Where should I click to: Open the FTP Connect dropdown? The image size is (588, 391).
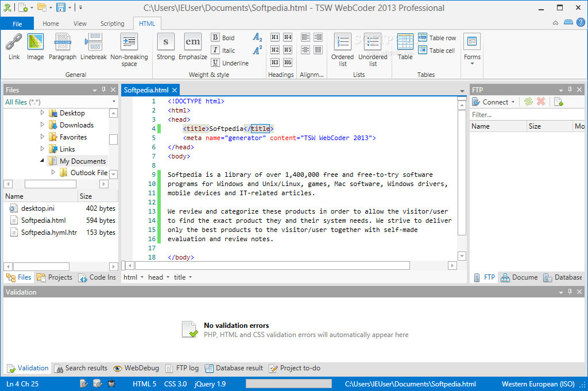[513, 102]
